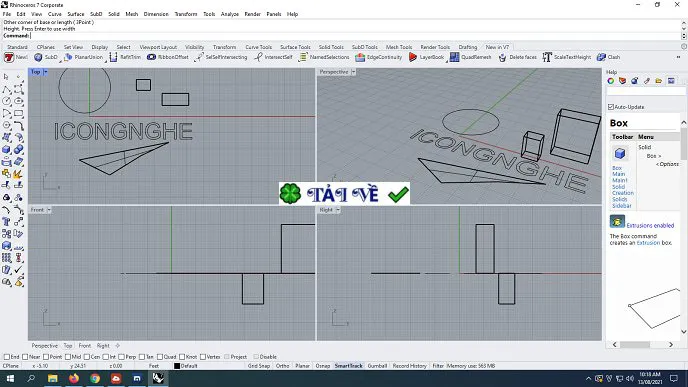The width and height of the screenshot is (688, 387).
Task: Click the SelSelfIntersecting icon
Action: click(199, 57)
